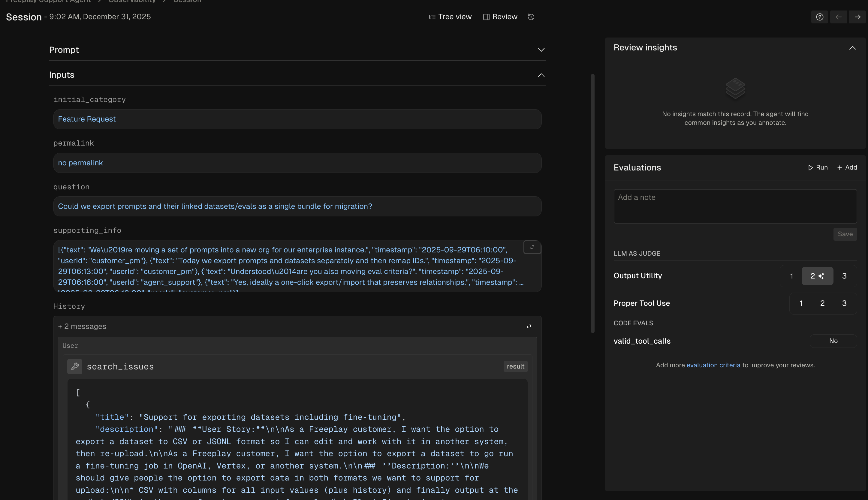Collapse the Review insights panel

[852, 48]
